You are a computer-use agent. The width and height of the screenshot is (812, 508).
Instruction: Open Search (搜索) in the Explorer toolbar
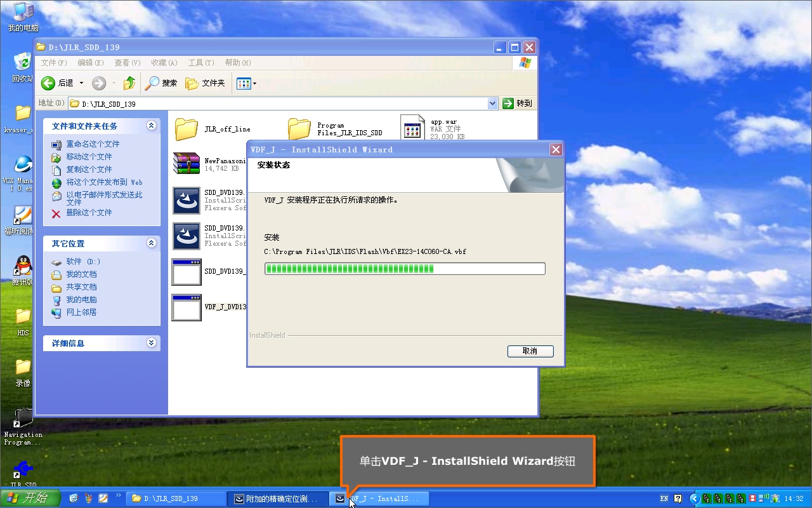pos(161,83)
